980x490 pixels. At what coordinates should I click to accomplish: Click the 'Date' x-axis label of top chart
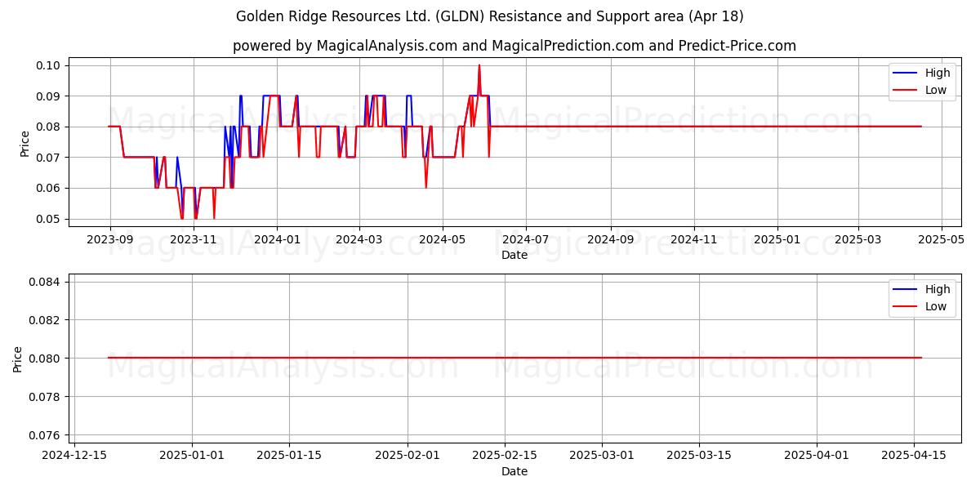click(514, 255)
